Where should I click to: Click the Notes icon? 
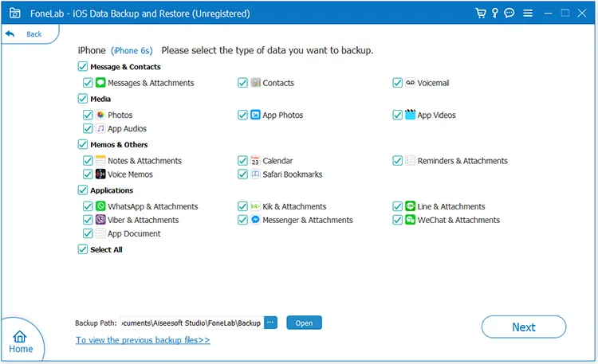pos(100,160)
